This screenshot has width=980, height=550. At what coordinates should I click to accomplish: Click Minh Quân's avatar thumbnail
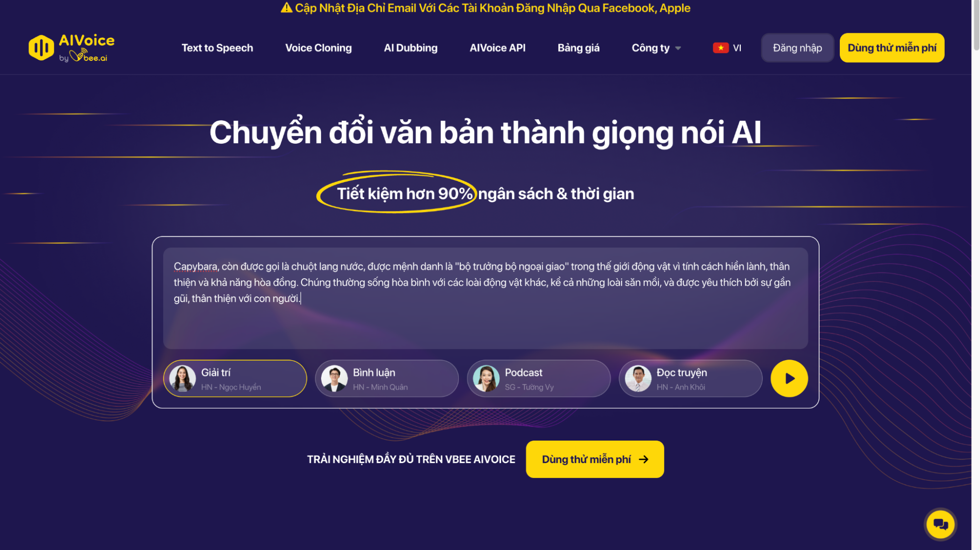(334, 378)
